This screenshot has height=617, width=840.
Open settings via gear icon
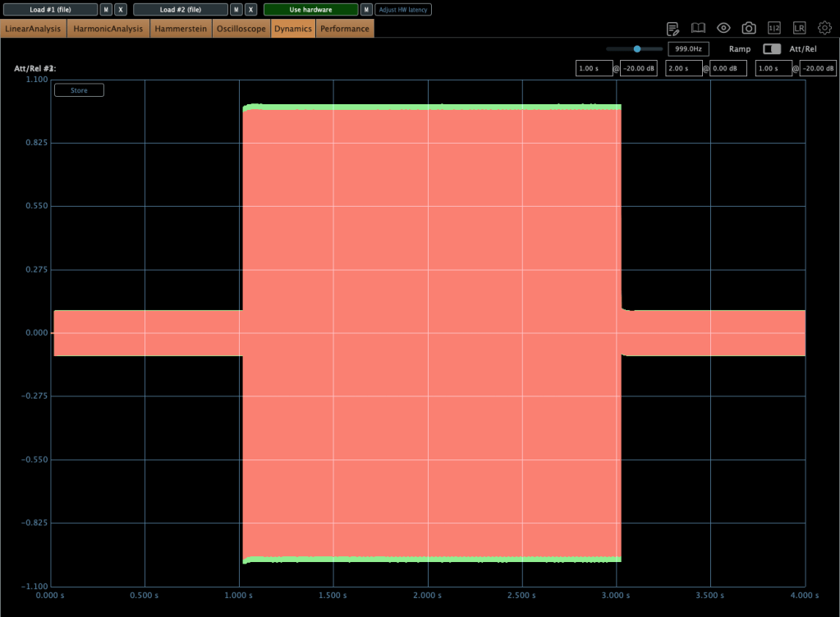coord(824,28)
